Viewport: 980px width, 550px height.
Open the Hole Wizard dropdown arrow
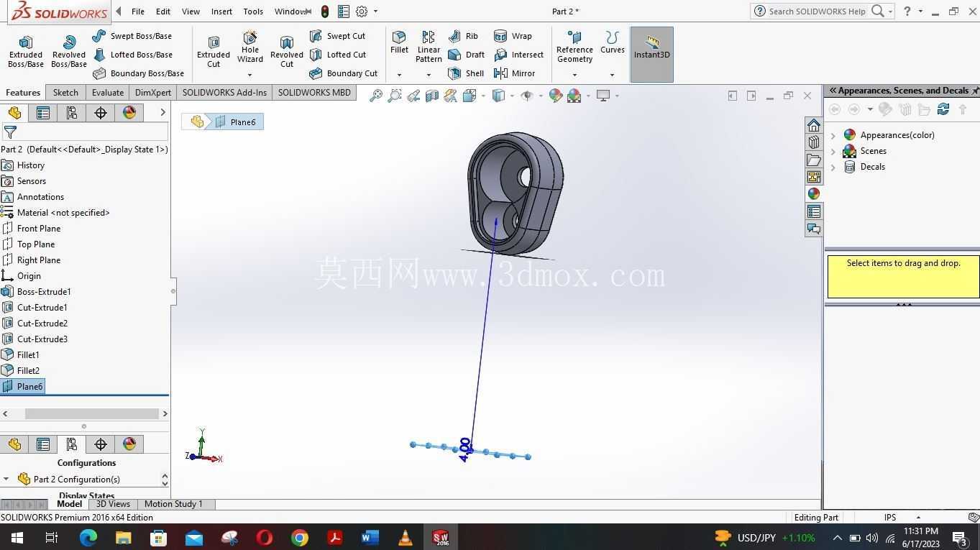[250, 75]
